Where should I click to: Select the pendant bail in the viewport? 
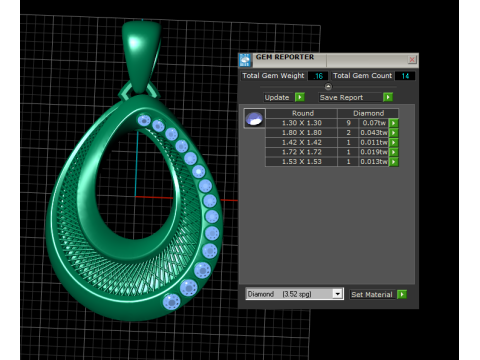(x=141, y=57)
